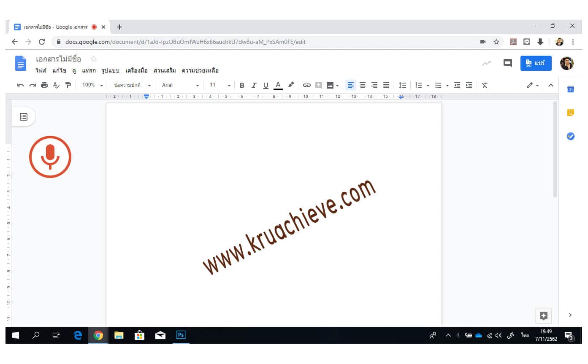Click the print icon in toolbar
The image size is (588, 364).
pos(44,85)
